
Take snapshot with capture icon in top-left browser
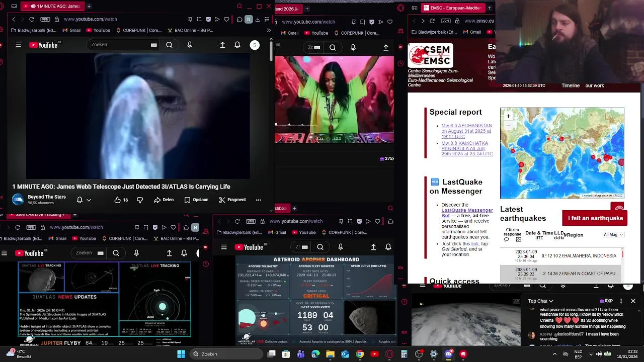[x=199, y=19]
